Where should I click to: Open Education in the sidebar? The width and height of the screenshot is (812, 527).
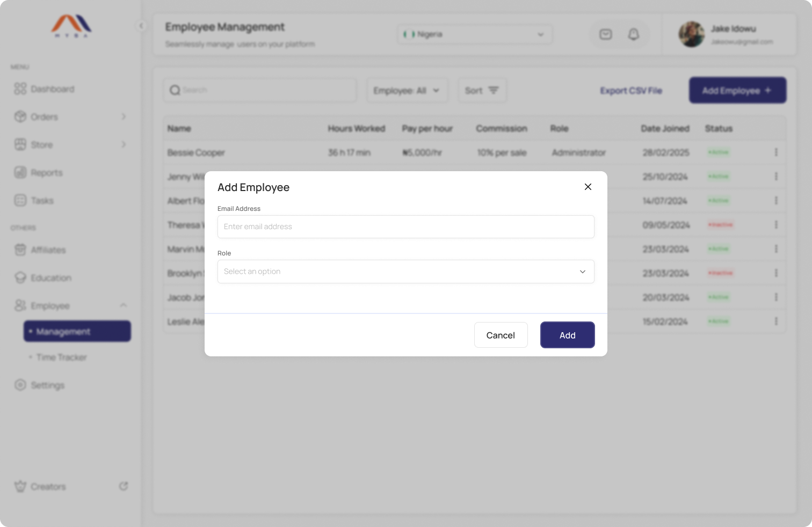[x=51, y=277]
